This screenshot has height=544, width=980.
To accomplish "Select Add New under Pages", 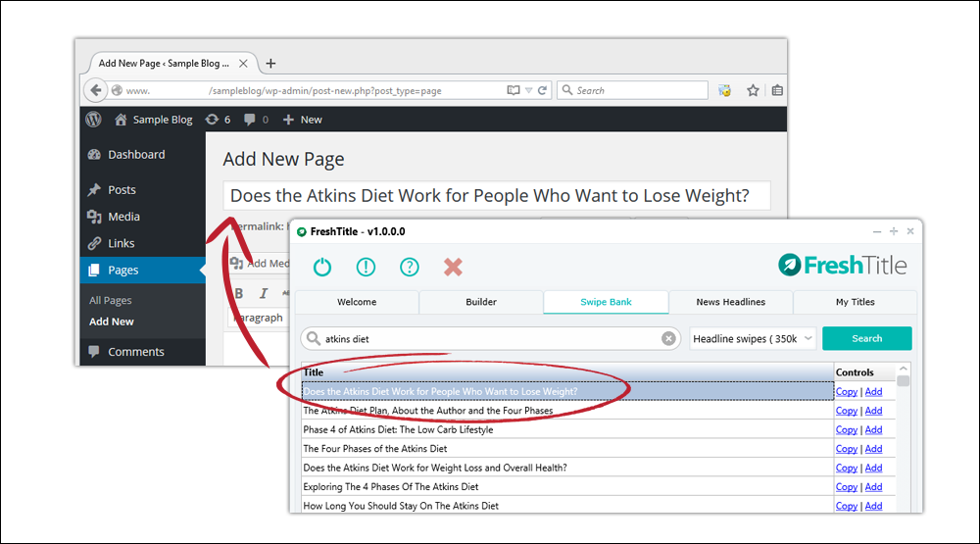I will [112, 321].
